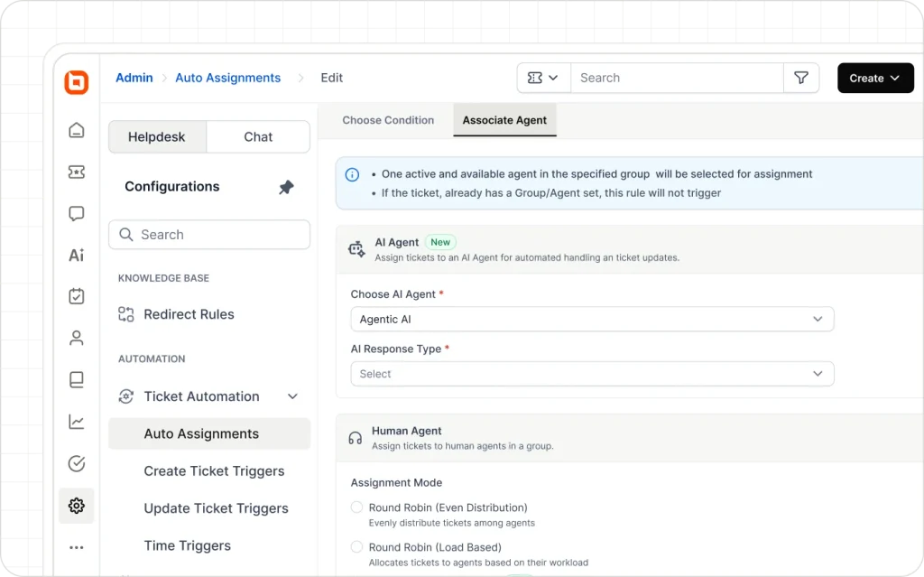This screenshot has width=924, height=577.
Task: Click the magnifier icon in Configurations search
Action: [x=126, y=235]
